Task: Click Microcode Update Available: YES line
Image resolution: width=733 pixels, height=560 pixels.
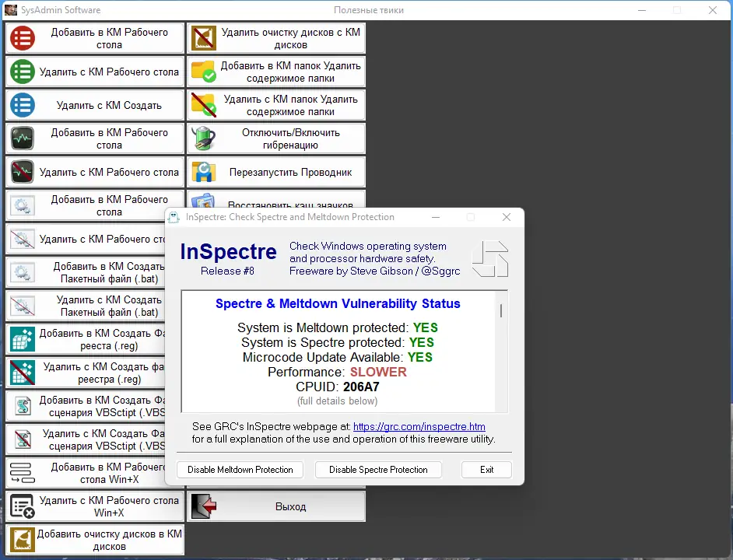Action: tap(338, 358)
